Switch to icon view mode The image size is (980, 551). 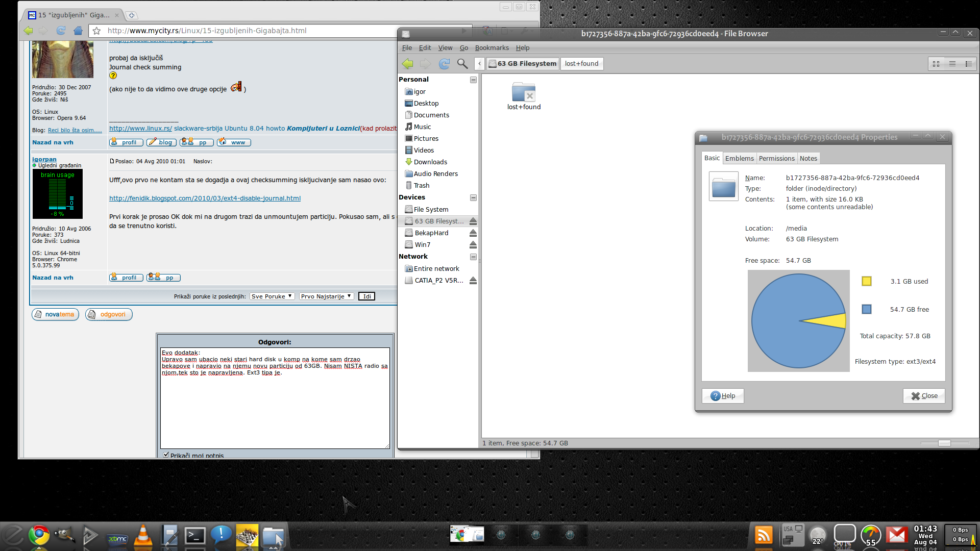pyautogui.click(x=936, y=64)
